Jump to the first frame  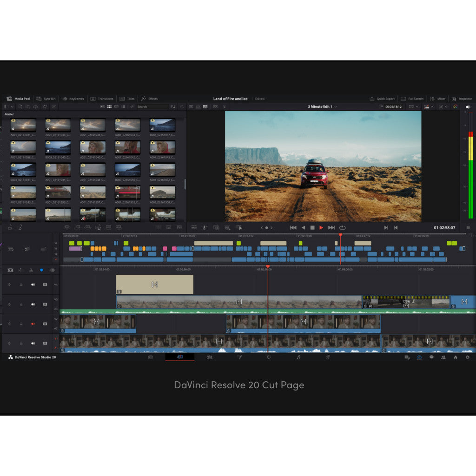[293, 227]
